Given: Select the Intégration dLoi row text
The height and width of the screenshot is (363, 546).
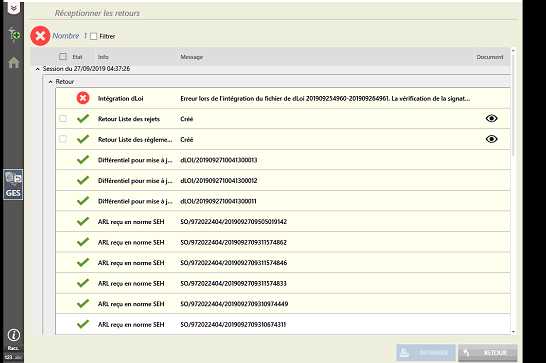Looking at the screenshot, I should pos(120,99).
